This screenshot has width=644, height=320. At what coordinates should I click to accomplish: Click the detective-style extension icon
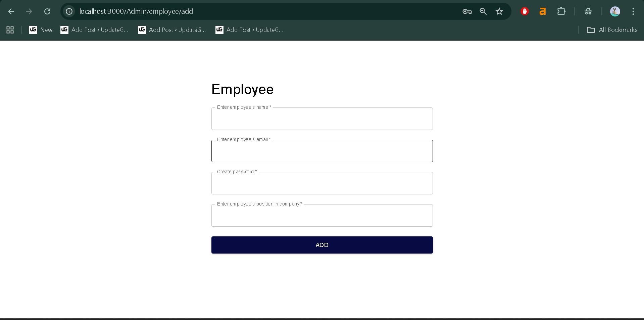tap(588, 11)
